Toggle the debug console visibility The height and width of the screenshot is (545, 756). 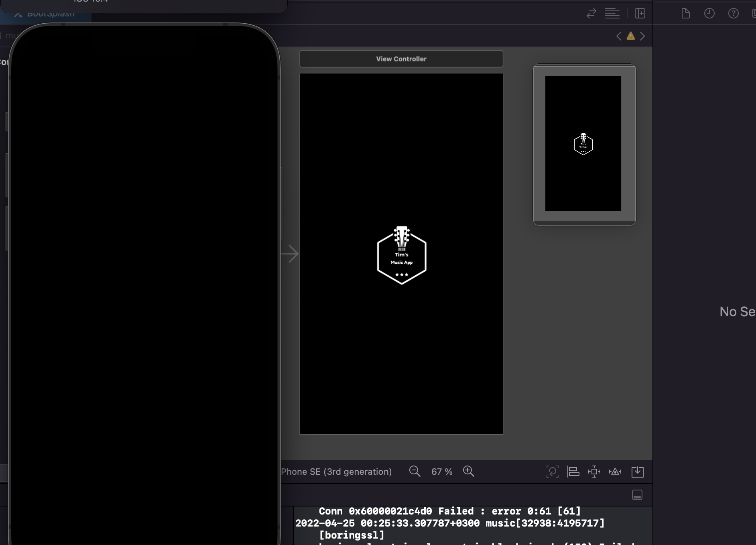point(637,495)
